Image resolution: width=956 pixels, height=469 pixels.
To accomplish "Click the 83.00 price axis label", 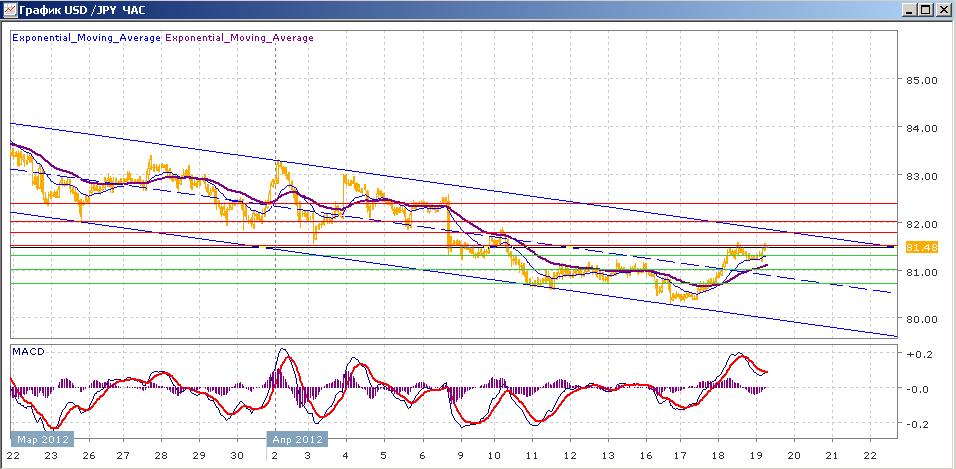I will 921,176.
